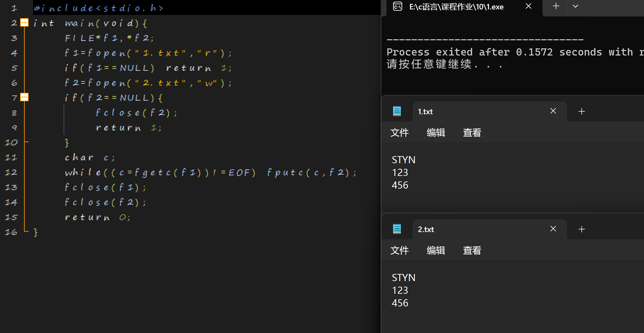Viewport: 644px width, 333px height.
Task: Open 查看 menu in 1.txt window
Action: [472, 132]
